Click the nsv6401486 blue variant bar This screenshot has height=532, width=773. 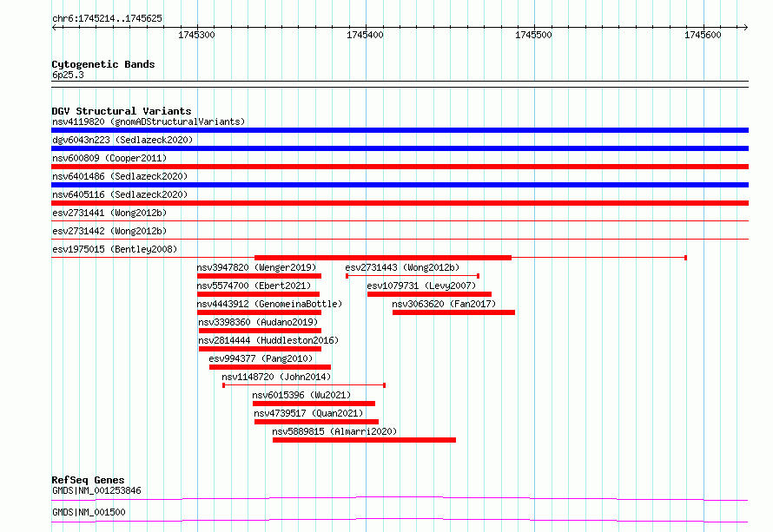coord(400,185)
